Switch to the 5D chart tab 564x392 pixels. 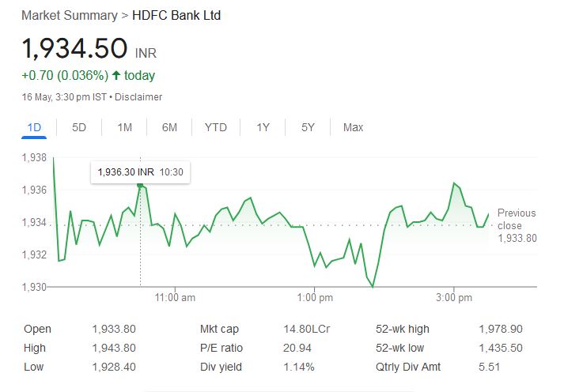(79, 127)
